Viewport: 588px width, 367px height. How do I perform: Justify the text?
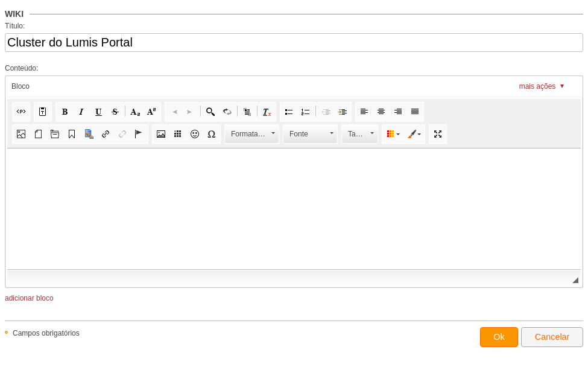click(x=415, y=112)
